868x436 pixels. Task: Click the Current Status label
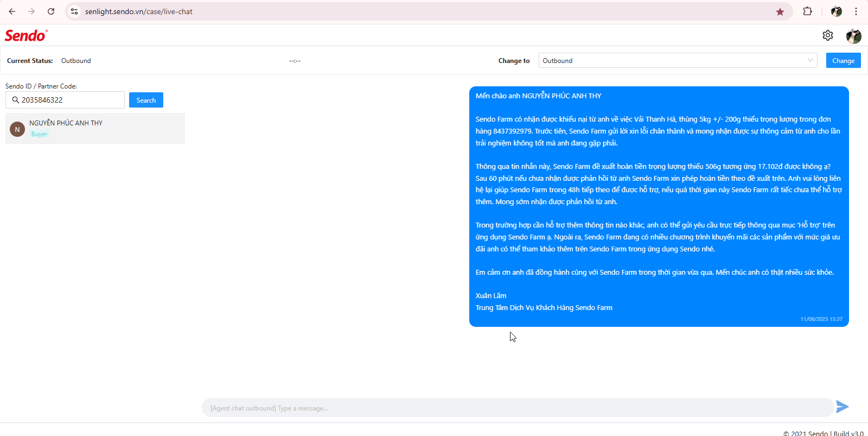click(30, 61)
